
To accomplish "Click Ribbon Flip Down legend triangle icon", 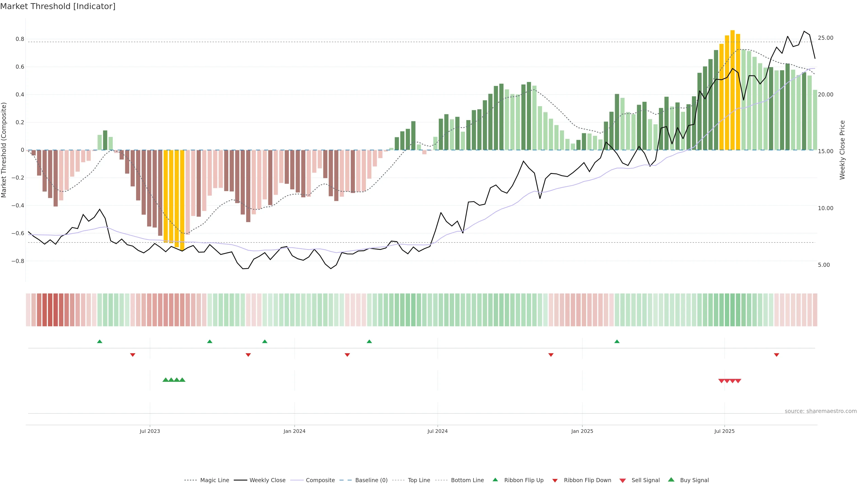I will point(555,480).
